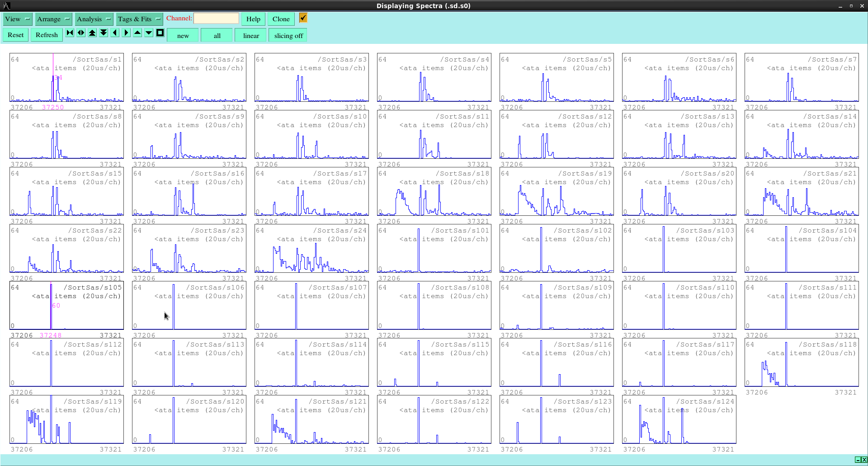Select the /SortSas/s109 spectrum panel
This screenshot has height=466, width=868.
tap(557, 305)
